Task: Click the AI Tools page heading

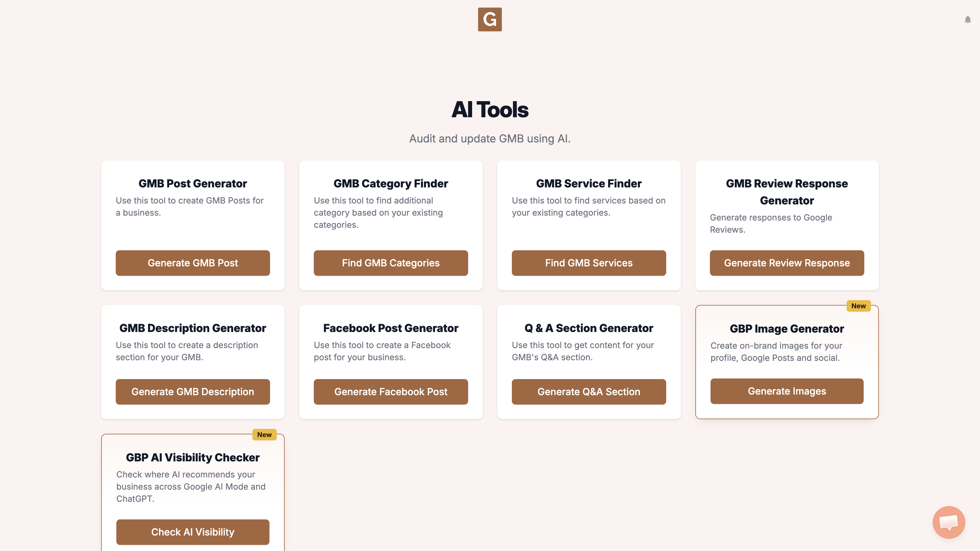Action: (490, 110)
